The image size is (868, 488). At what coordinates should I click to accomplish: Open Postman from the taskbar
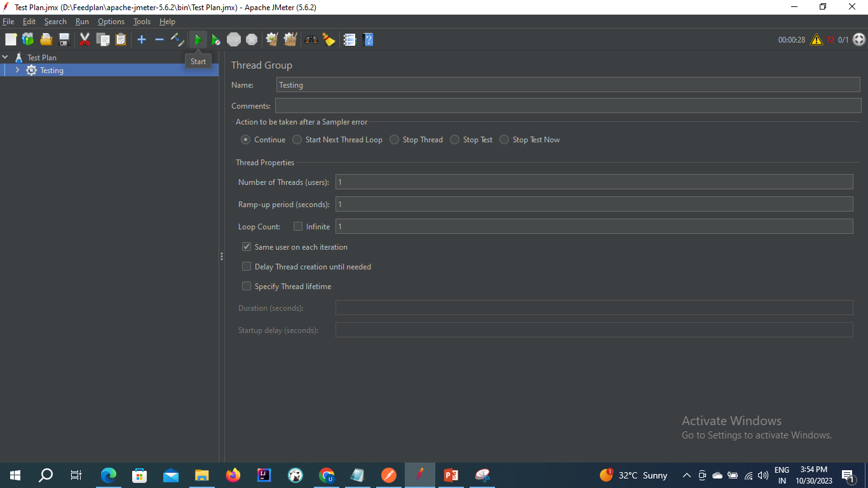pyautogui.click(x=389, y=475)
